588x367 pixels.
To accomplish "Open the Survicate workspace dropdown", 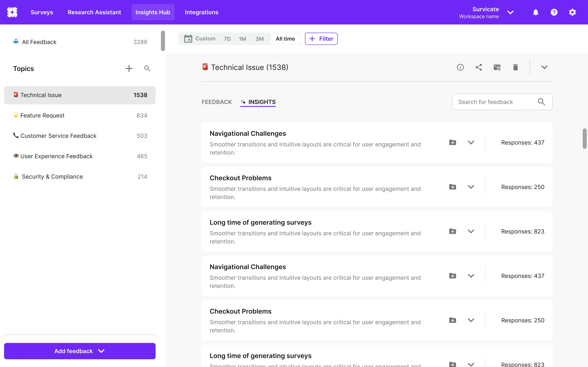I will click(x=510, y=12).
